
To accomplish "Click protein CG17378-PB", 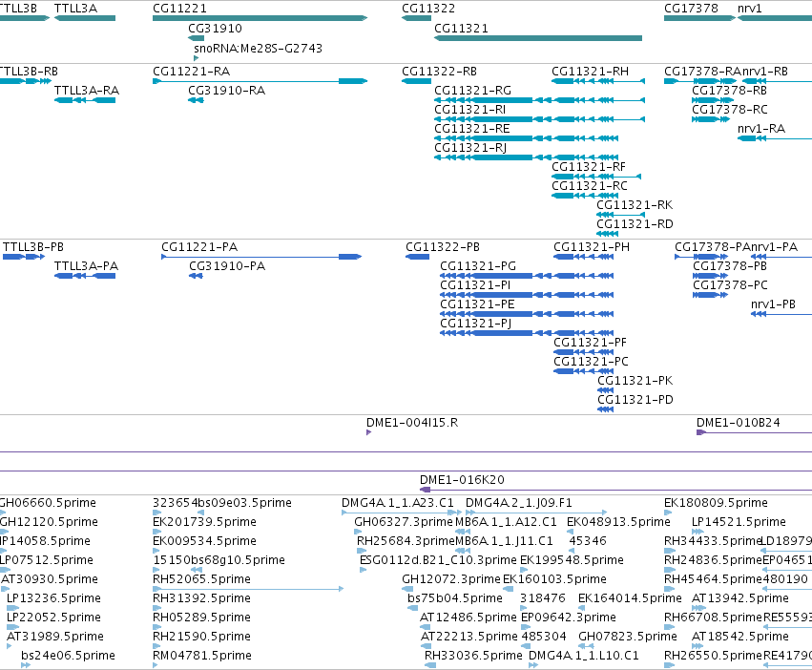I will [710, 276].
